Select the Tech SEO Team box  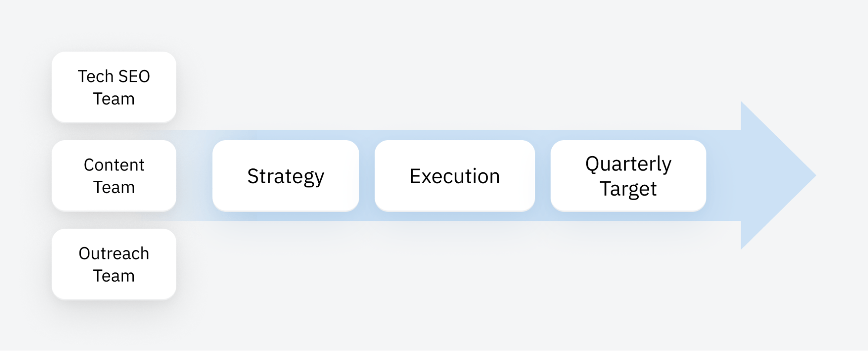(114, 87)
